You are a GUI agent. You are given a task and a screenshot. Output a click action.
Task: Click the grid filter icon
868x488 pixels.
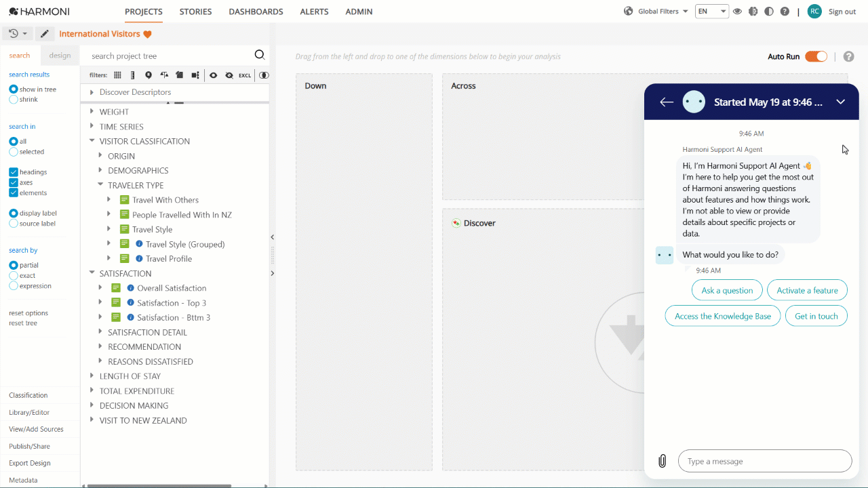click(117, 75)
